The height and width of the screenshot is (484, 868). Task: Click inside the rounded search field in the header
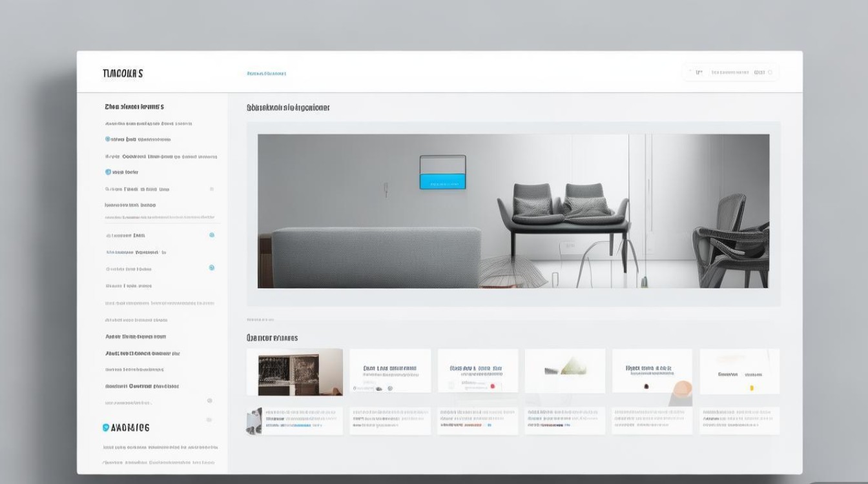pos(730,72)
